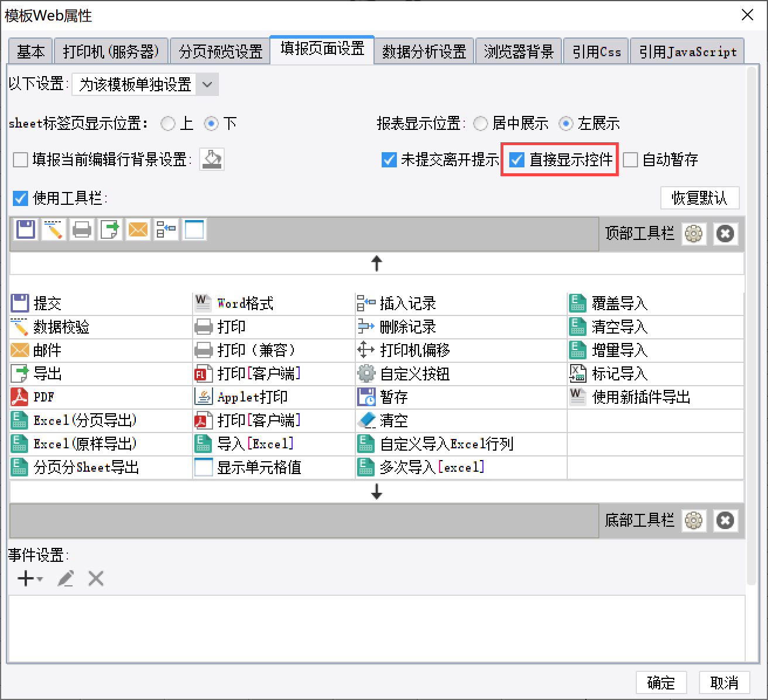
Task: Switch to the 分页预览设置 tab
Action: pyautogui.click(x=221, y=52)
